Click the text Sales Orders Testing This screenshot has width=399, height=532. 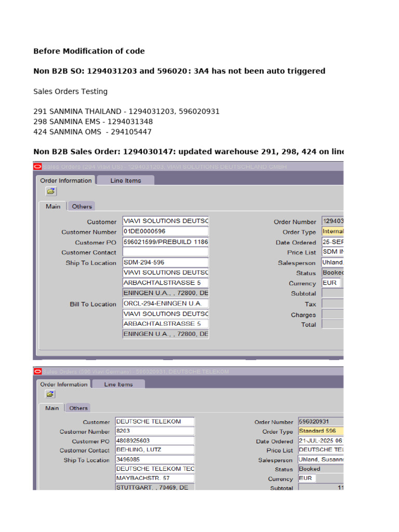tap(70, 91)
